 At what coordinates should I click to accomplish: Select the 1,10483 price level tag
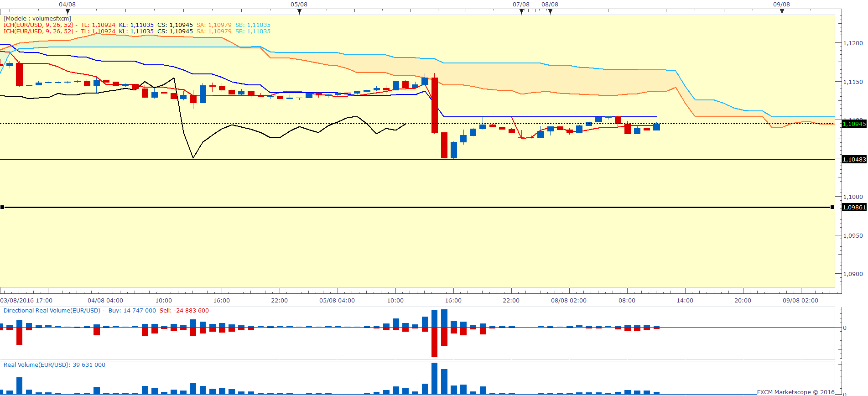click(x=853, y=160)
